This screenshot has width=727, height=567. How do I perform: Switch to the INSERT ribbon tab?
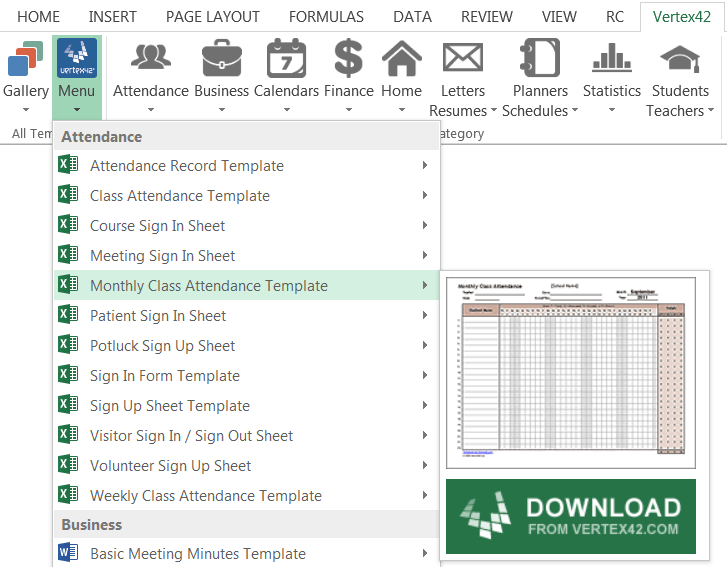[x=113, y=17]
